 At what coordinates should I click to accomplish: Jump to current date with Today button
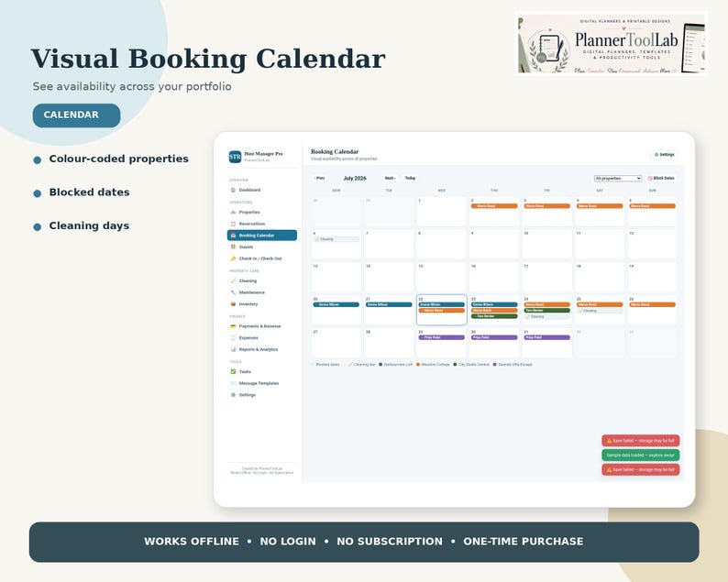point(410,178)
